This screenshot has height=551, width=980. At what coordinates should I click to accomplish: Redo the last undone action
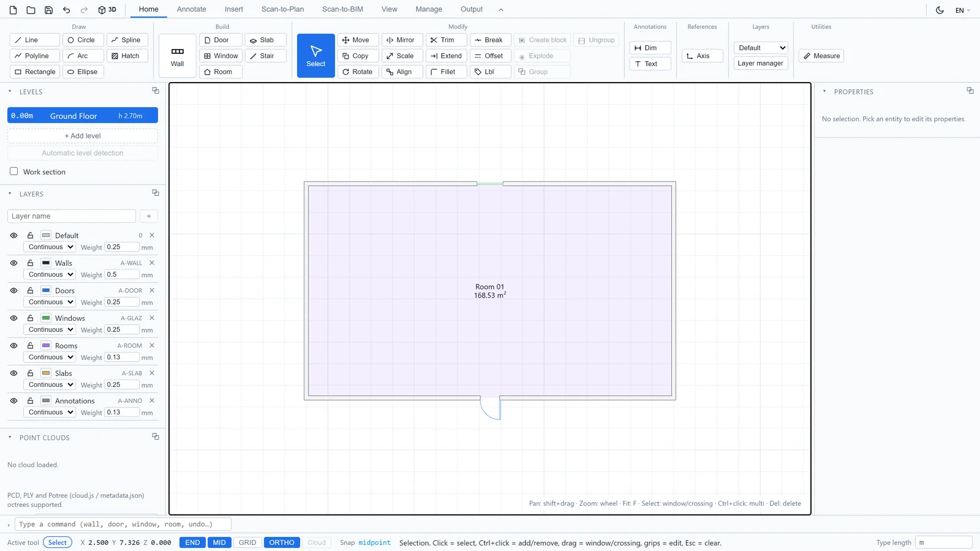pos(84,10)
